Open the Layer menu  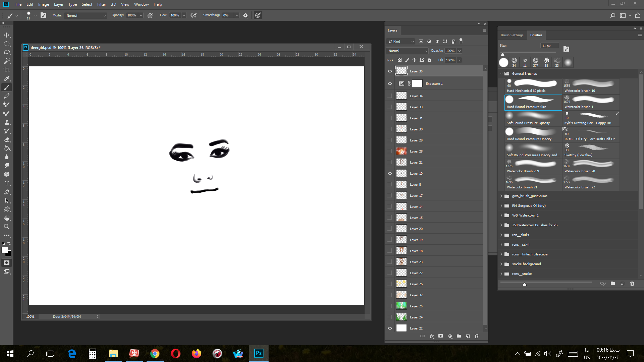click(59, 4)
